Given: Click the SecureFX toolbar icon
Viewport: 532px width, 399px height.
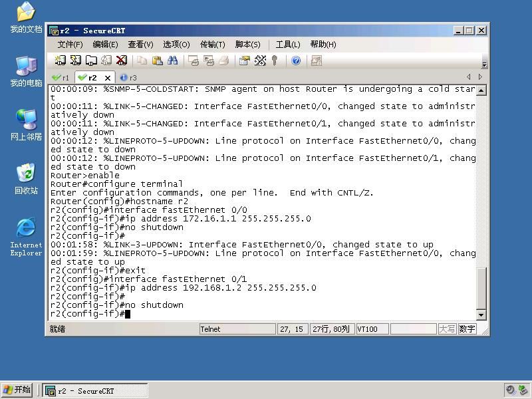Looking at the screenshot, I should (x=317, y=61).
